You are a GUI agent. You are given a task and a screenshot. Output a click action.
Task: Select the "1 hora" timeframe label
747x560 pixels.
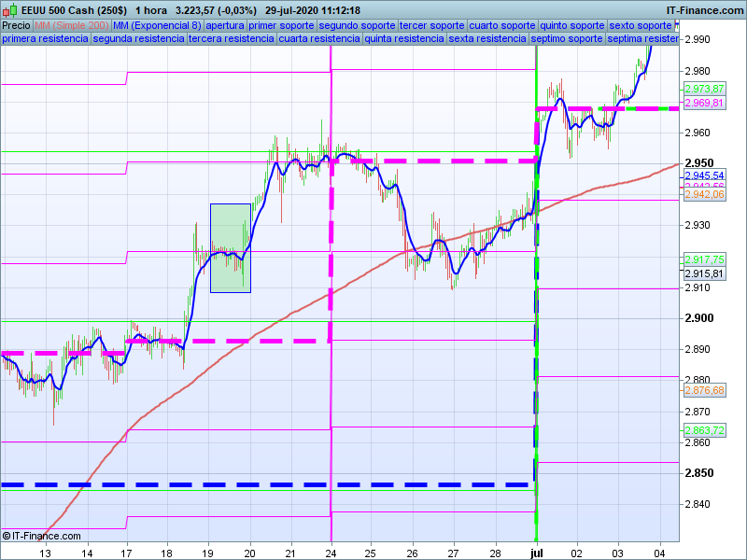pyautogui.click(x=150, y=10)
